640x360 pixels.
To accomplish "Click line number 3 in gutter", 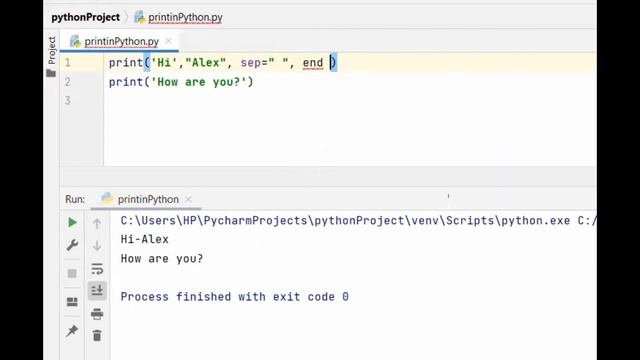I will 68,100.
